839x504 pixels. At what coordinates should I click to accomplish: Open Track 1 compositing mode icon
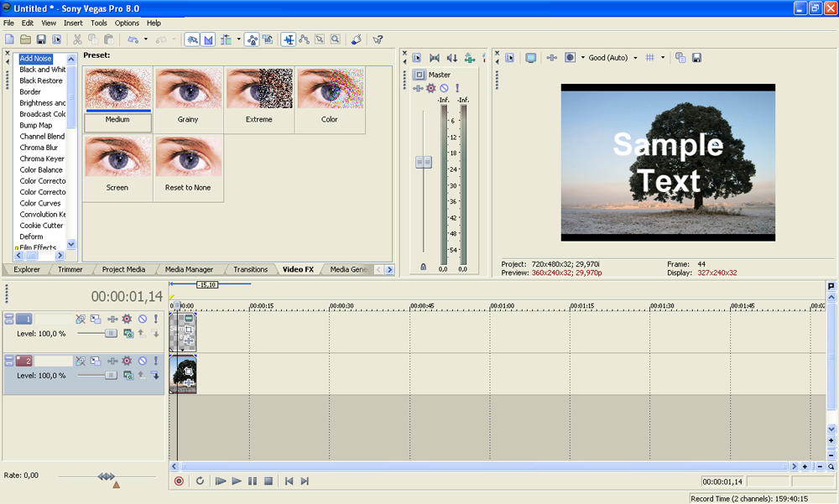[x=128, y=333]
